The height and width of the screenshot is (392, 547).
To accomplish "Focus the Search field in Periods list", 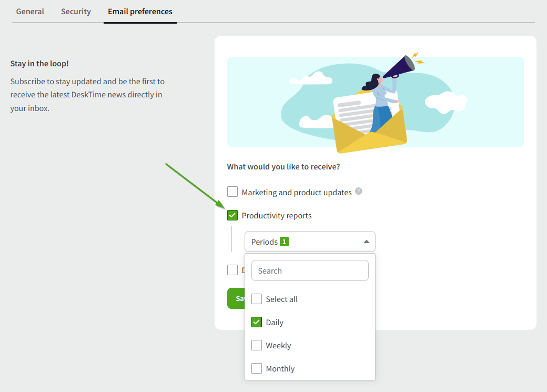I will (x=310, y=270).
